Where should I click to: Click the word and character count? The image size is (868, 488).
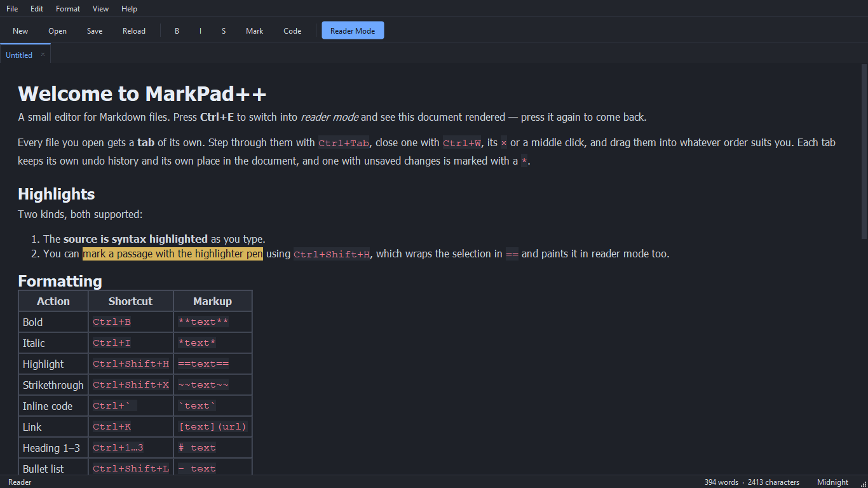coord(752,482)
